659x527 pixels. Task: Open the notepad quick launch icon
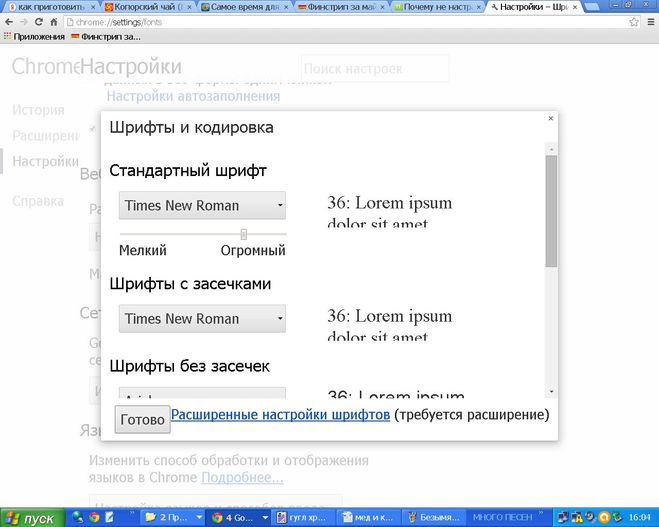coord(110,517)
